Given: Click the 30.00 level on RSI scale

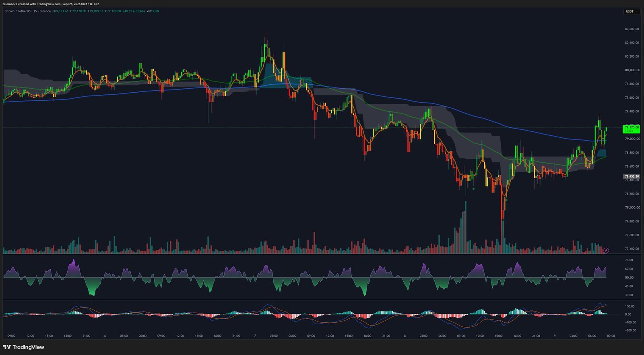Looking at the screenshot, I should point(629,295).
